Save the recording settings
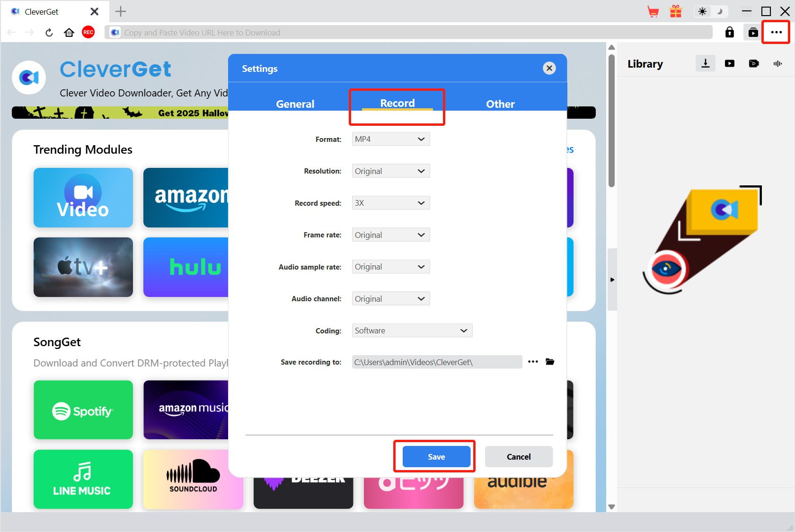 [x=436, y=457]
